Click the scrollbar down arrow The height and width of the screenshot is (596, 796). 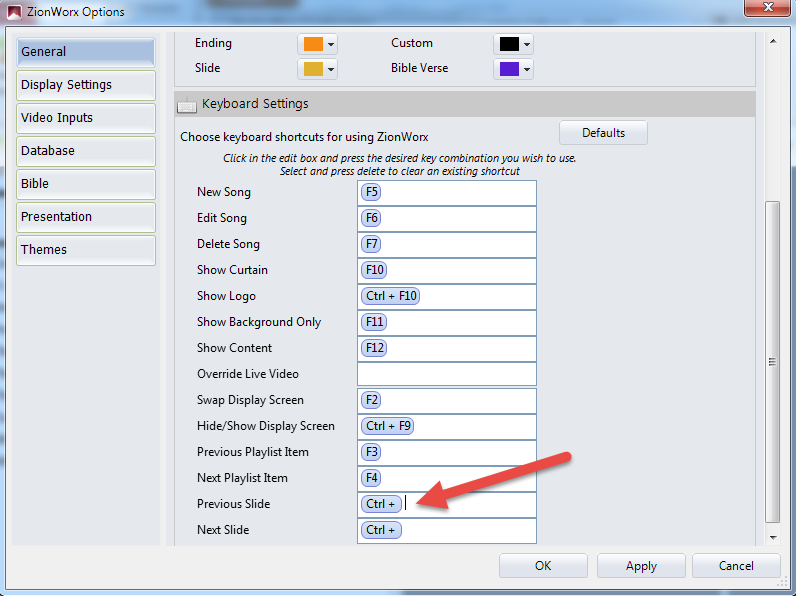coord(773,537)
